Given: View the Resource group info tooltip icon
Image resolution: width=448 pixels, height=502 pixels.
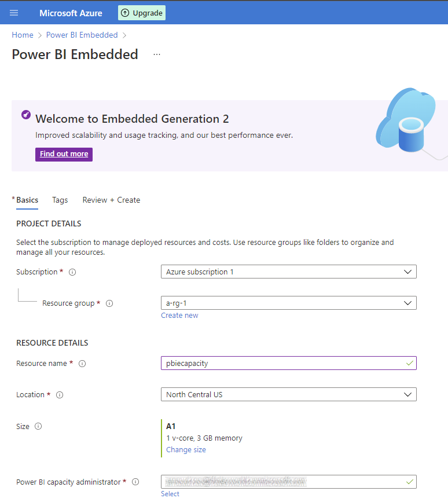Looking at the screenshot, I should click(109, 303).
